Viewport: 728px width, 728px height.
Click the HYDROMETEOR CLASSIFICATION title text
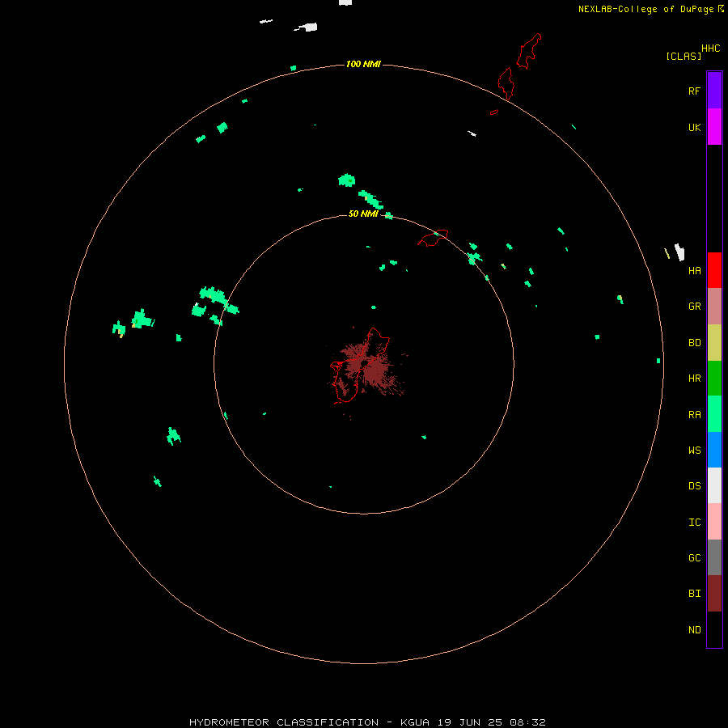[x=284, y=722]
